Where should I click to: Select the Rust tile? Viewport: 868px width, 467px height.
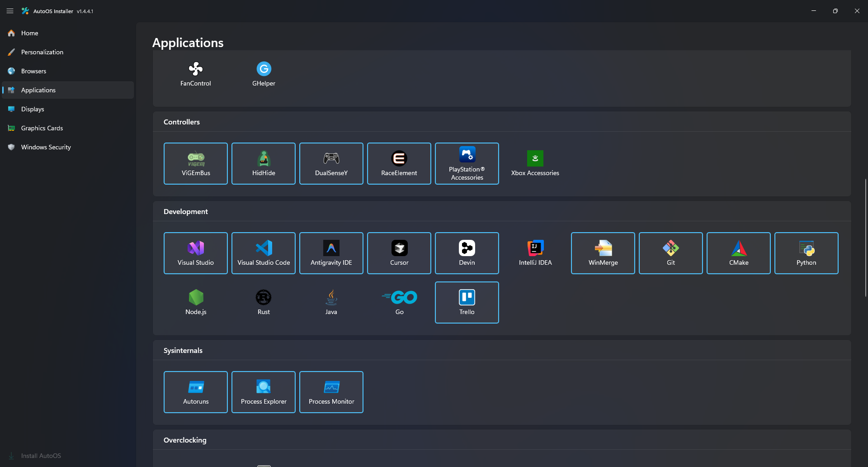click(264, 302)
